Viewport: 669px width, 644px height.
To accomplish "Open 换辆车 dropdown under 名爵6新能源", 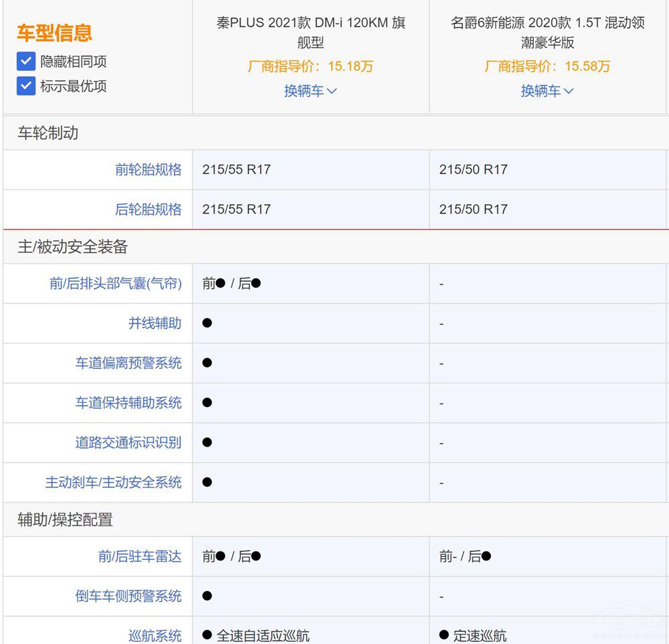I will [547, 91].
